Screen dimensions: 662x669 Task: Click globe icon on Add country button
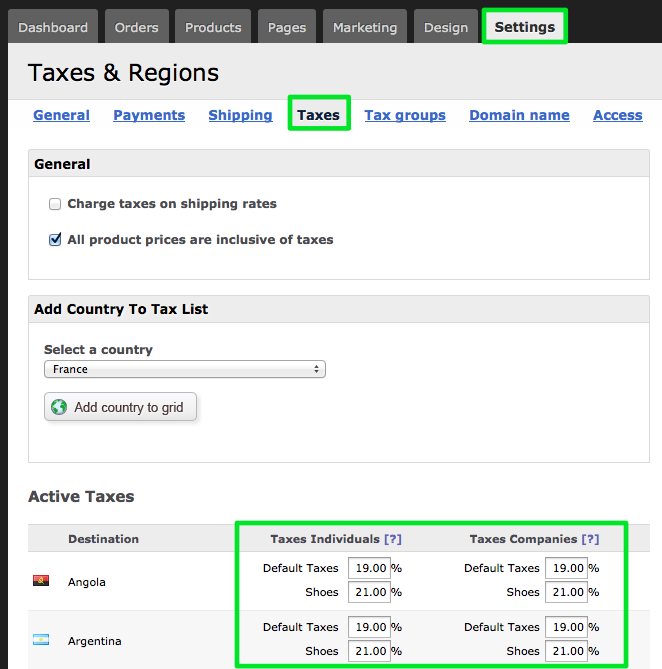[59, 407]
